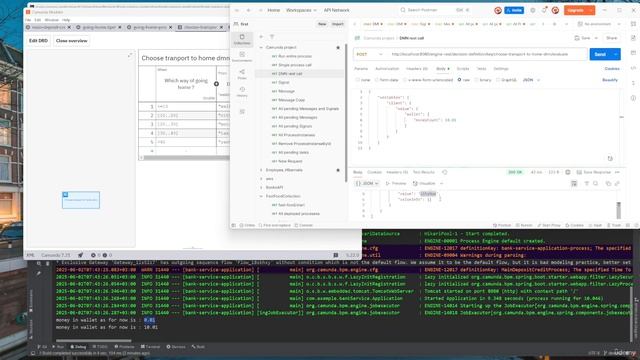This screenshot has height=360, width=640.
Task: Click the orange Upgrade button
Action: (x=580, y=10)
